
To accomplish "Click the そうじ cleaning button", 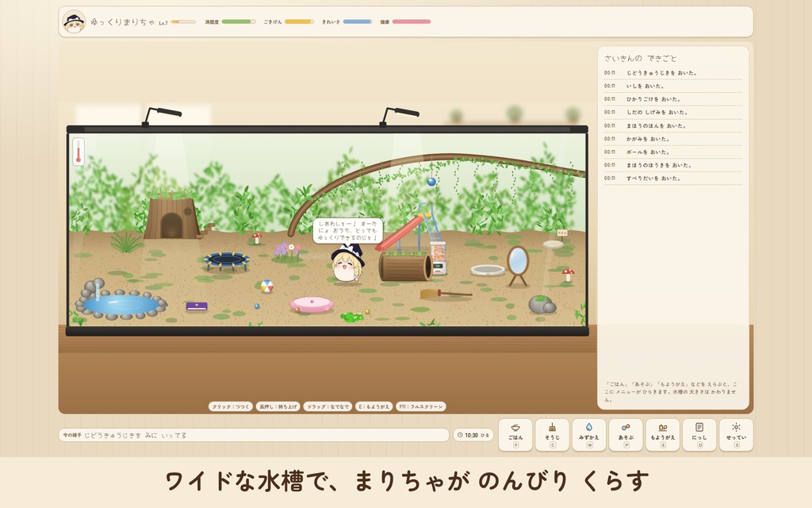I will tap(552, 435).
